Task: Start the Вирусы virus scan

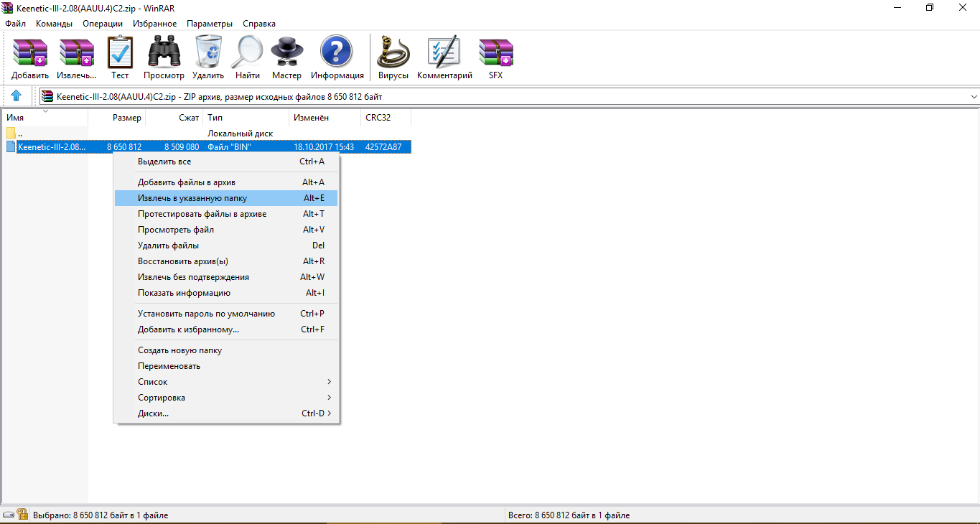Action: (393, 57)
